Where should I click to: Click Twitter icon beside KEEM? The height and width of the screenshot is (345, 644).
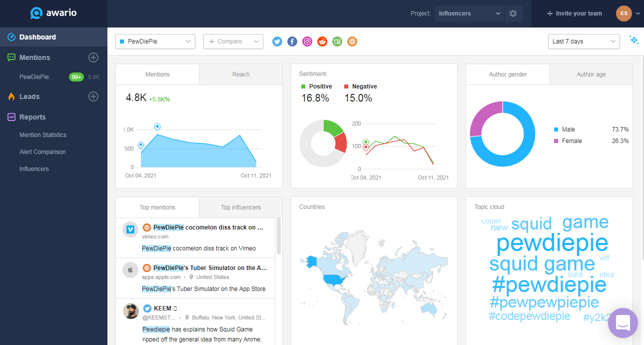(x=147, y=308)
